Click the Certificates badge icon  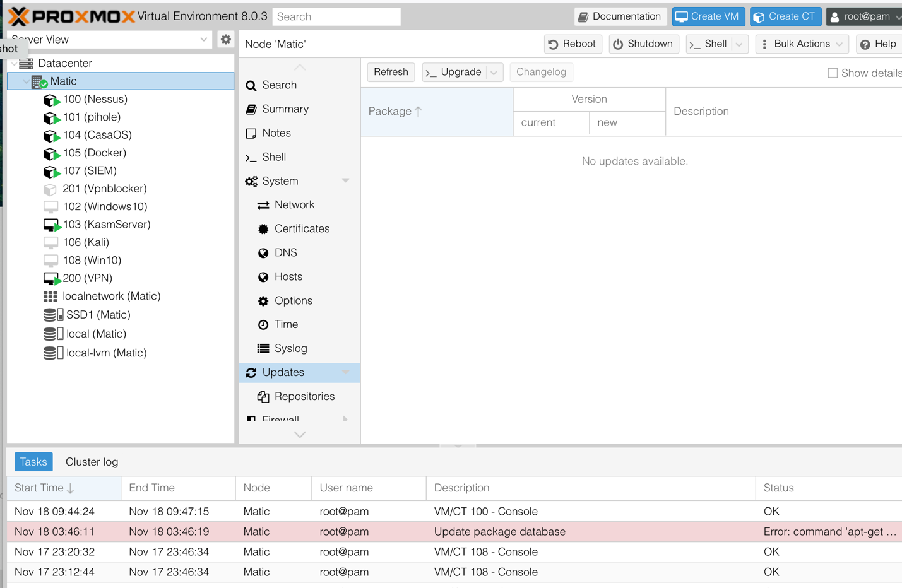tap(263, 229)
